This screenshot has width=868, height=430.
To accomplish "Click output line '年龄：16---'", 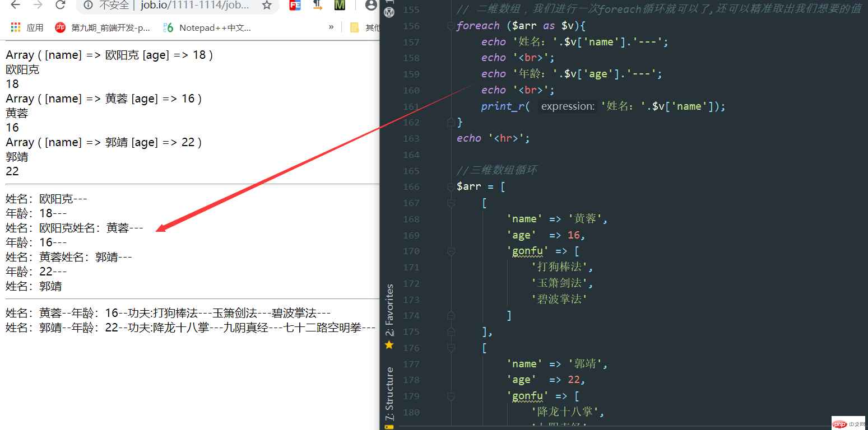I will pyautogui.click(x=36, y=242).
